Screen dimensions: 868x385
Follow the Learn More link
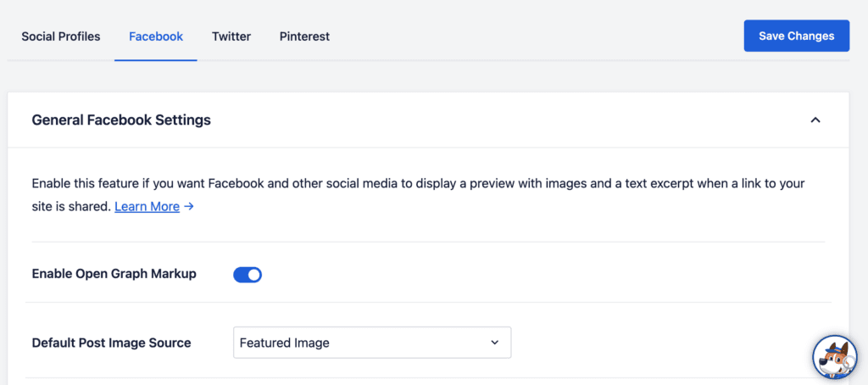[x=147, y=207]
